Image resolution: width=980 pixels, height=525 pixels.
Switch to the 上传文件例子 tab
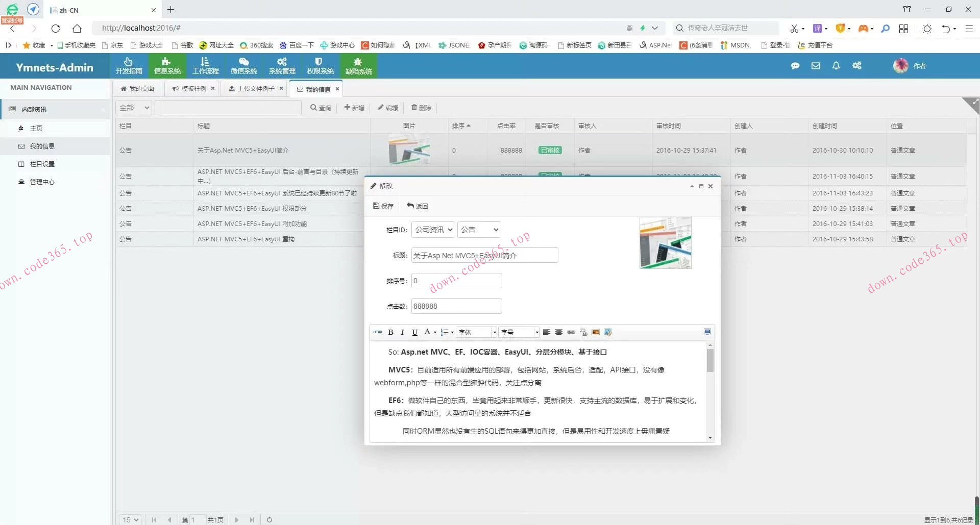click(x=255, y=89)
